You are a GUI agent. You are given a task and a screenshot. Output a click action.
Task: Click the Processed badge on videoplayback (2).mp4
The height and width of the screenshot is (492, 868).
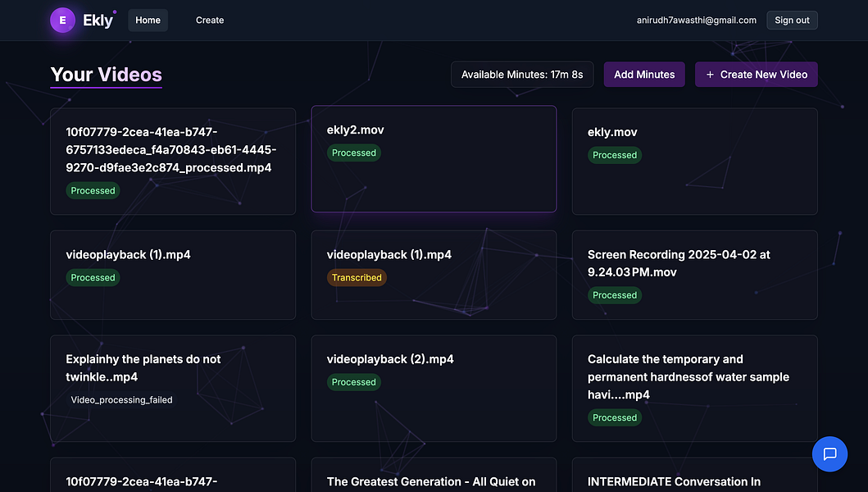(x=353, y=381)
